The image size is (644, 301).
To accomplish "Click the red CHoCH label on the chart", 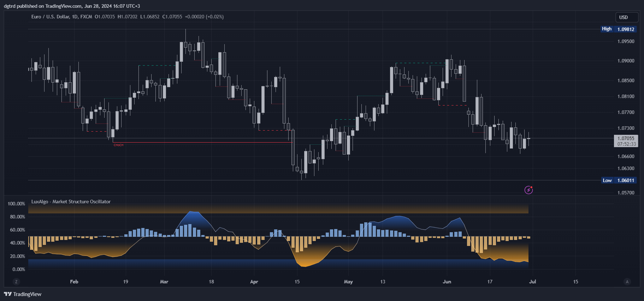I will point(119,145).
